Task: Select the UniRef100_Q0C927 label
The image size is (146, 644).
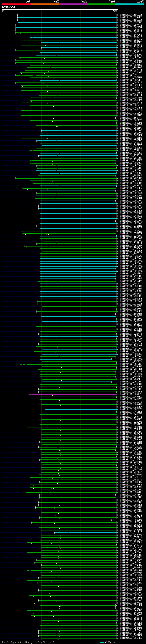Action: click(131, 82)
